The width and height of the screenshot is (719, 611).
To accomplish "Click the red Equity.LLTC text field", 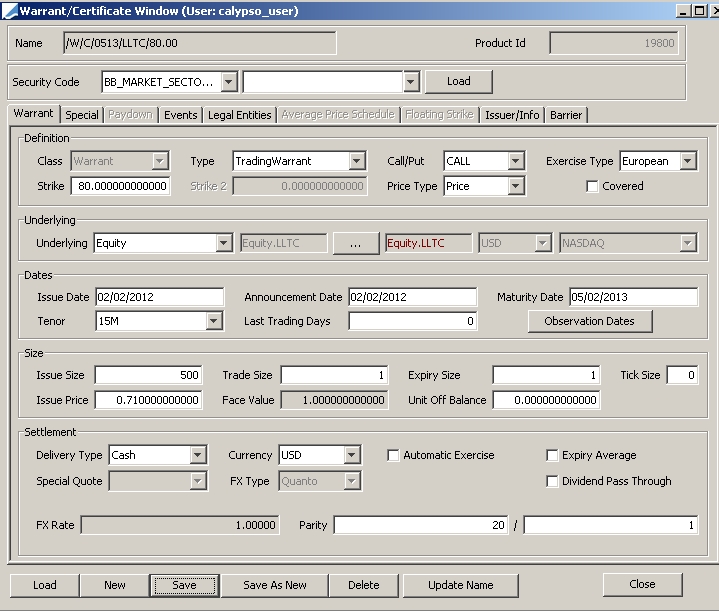I will pyautogui.click(x=428, y=243).
